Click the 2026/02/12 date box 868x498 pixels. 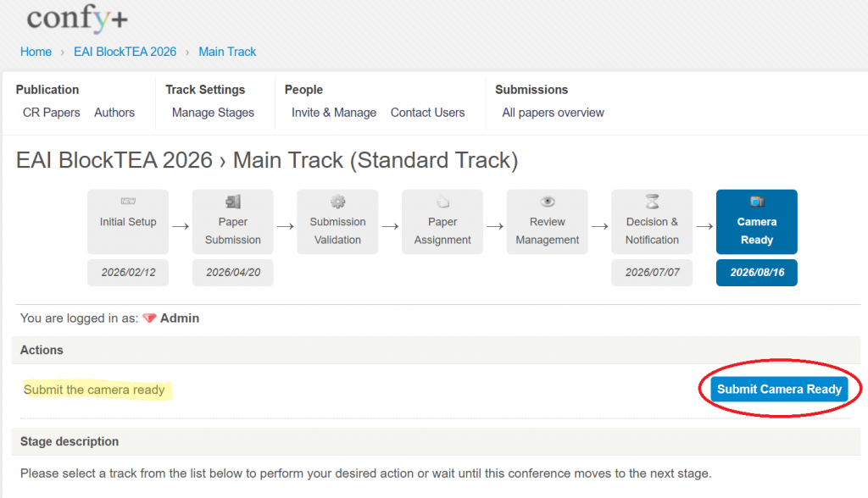pos(128,273)
